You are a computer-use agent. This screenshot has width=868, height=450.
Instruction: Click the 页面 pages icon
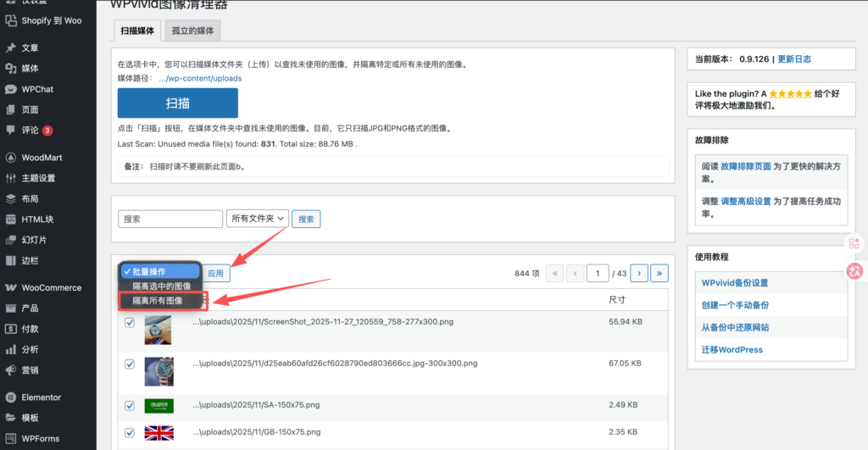coord(10,109)
